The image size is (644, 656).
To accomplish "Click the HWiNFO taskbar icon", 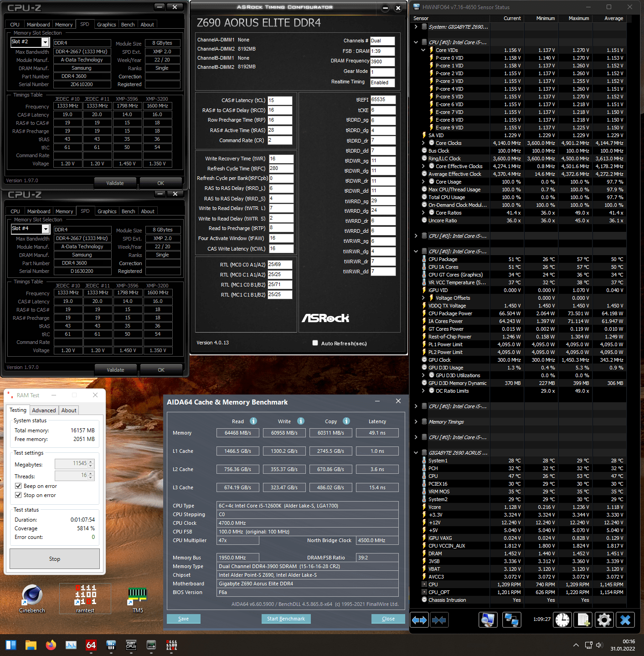I will pos(111,645).
